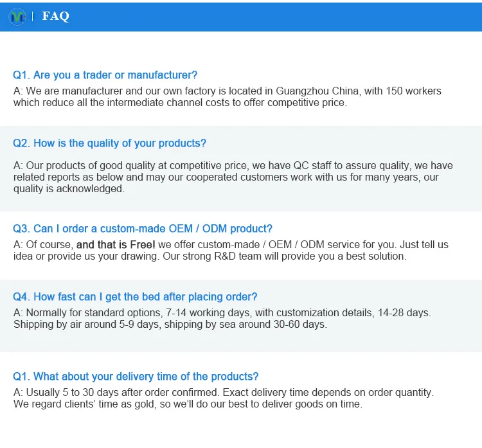The image size is (482, 448).
Task: Click the line about the strong R&D team
Action: pyautogui.click(x=210, y=256)
